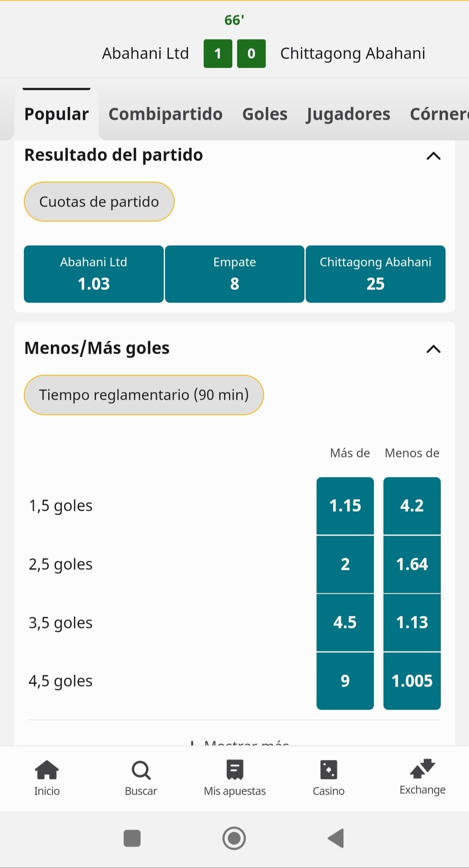Open the Jugadores tab

pos(348,115)
